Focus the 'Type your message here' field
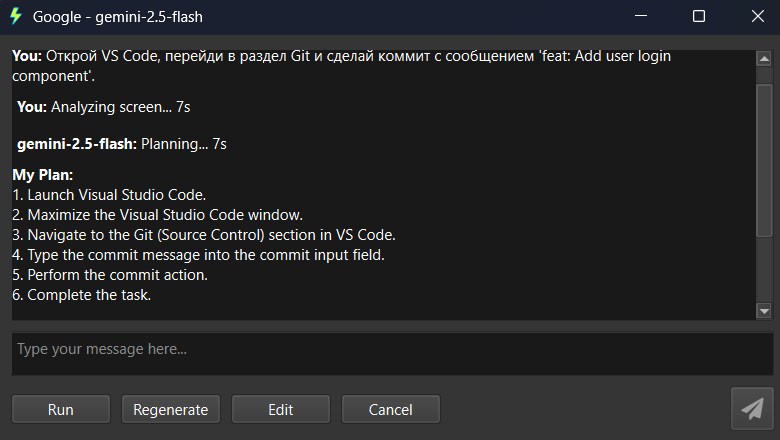Image resolution: width=780 pixels, height=440 pixels. (392, 350)
